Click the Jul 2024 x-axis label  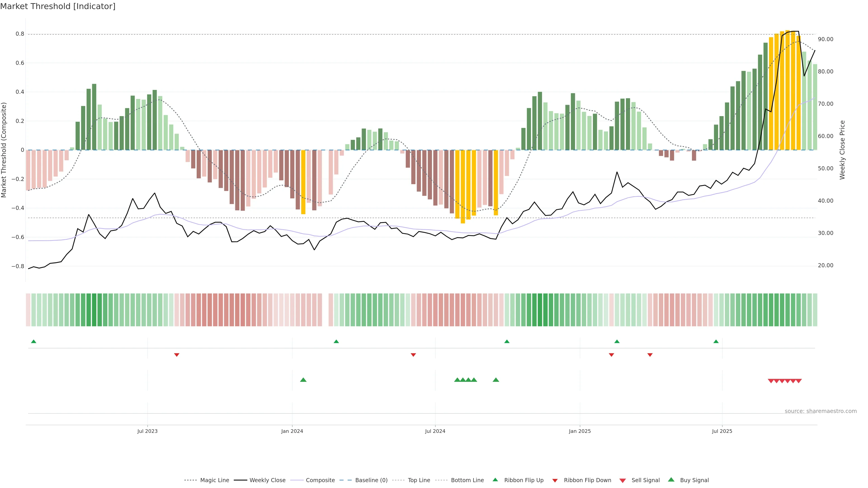(435, 431)
